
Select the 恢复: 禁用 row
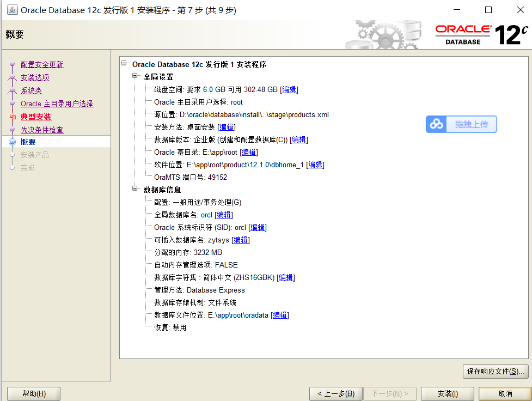[170, 328]
